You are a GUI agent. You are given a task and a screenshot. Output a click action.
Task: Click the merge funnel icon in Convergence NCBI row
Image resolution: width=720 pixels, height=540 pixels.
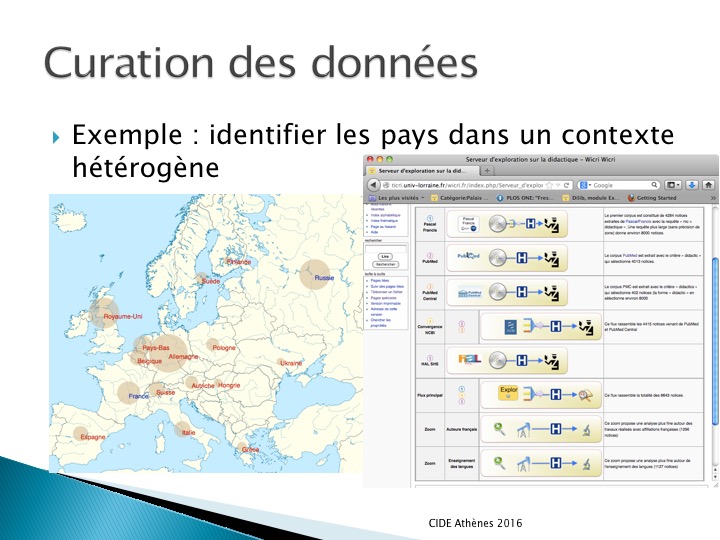click(x=529, y=326)
